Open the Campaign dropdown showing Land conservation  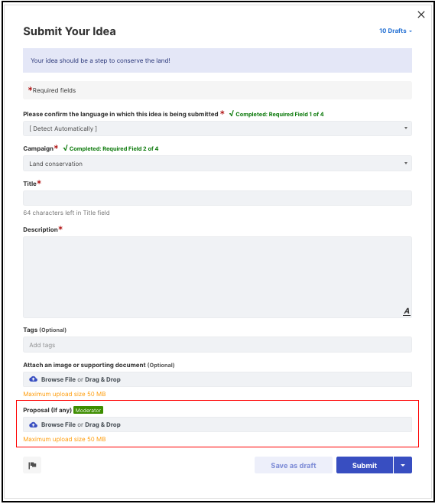click(x=217, y=164)
